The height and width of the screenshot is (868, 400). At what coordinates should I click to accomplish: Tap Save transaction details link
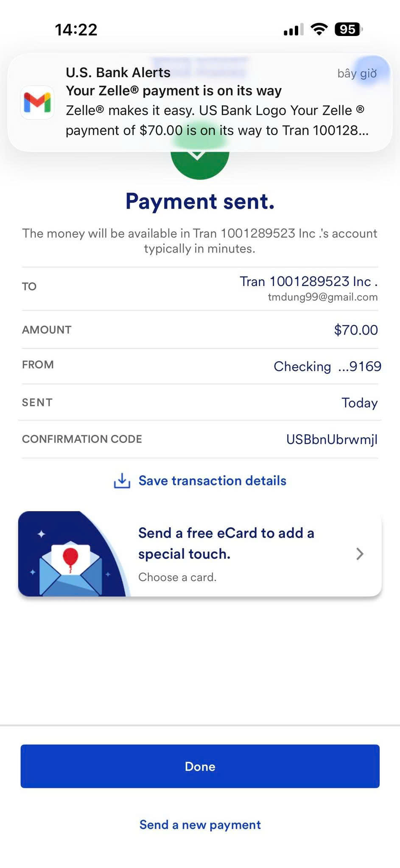click(x=213, y=481)
